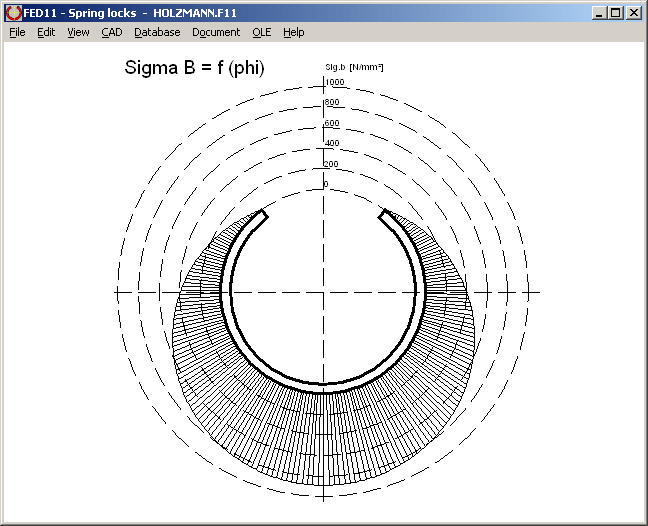Click the 0 scale value on the axis
The width and height of the screenshot is (648, 526).
point(326,184)
